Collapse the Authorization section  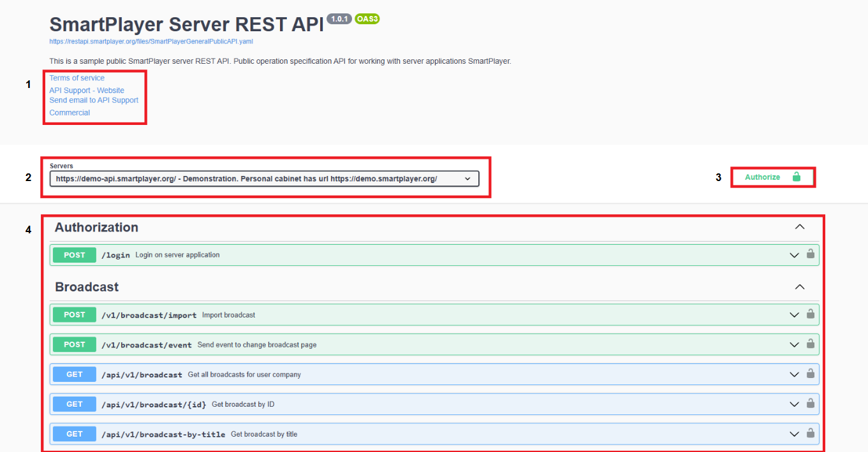pyautogui.click(x=799, y=227)
